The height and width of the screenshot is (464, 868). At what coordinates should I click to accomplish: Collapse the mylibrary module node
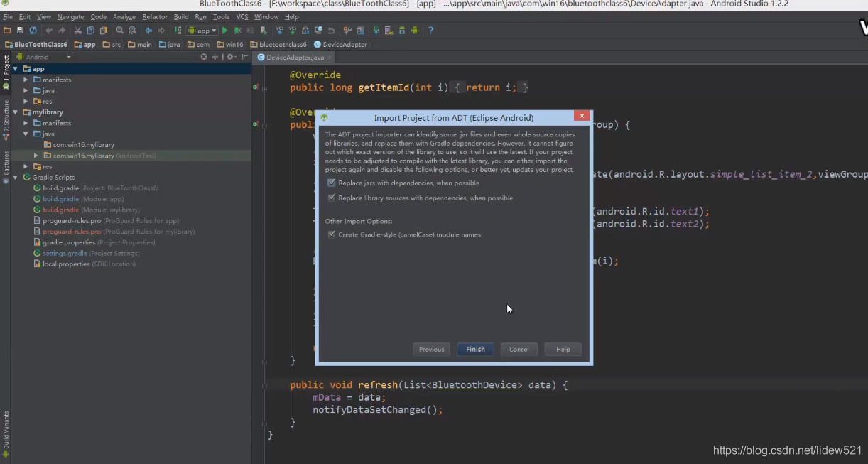pos(16,112)
